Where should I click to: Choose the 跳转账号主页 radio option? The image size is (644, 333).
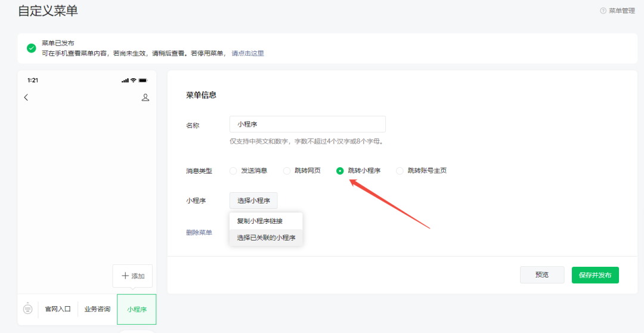400,171
